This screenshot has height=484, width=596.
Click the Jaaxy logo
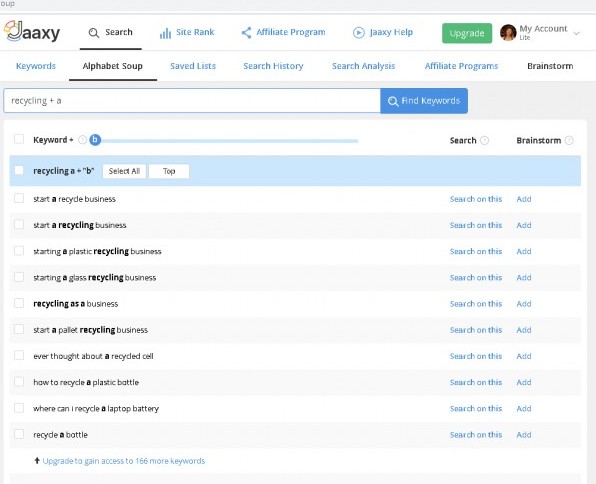(32, 31)
